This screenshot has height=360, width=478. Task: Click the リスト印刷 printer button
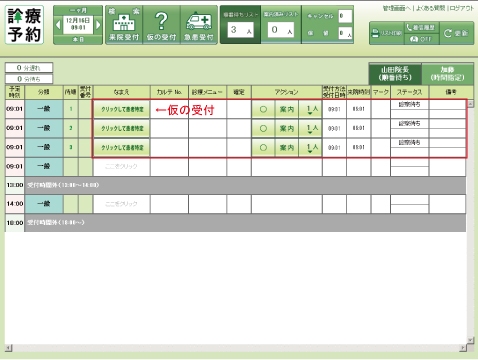click(387, 33)
